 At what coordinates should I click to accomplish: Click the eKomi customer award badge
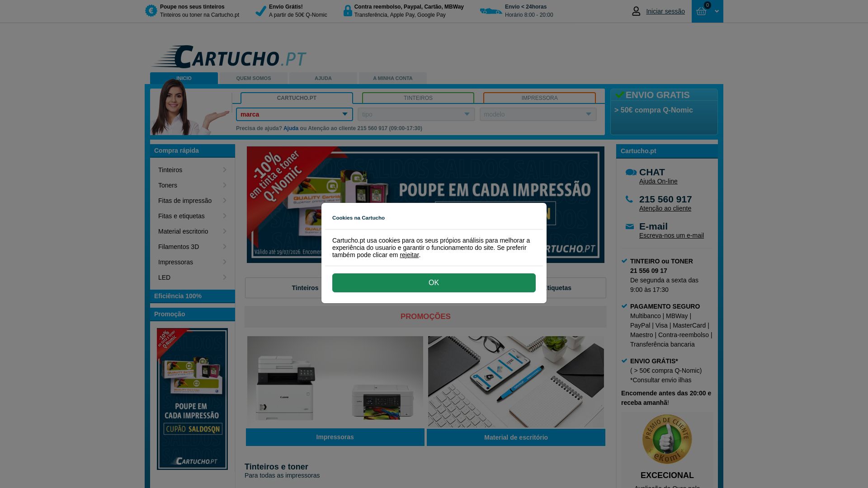tap(667, 439)
